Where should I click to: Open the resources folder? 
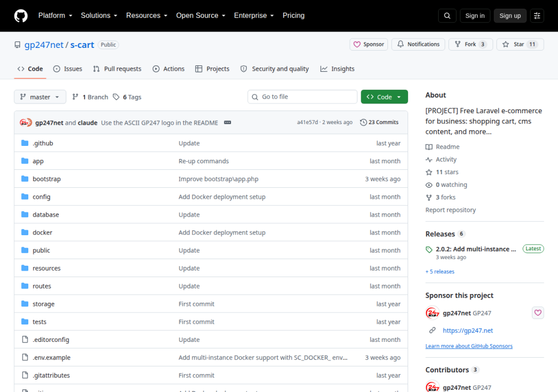pyautogui.click(x=47, y=268)
